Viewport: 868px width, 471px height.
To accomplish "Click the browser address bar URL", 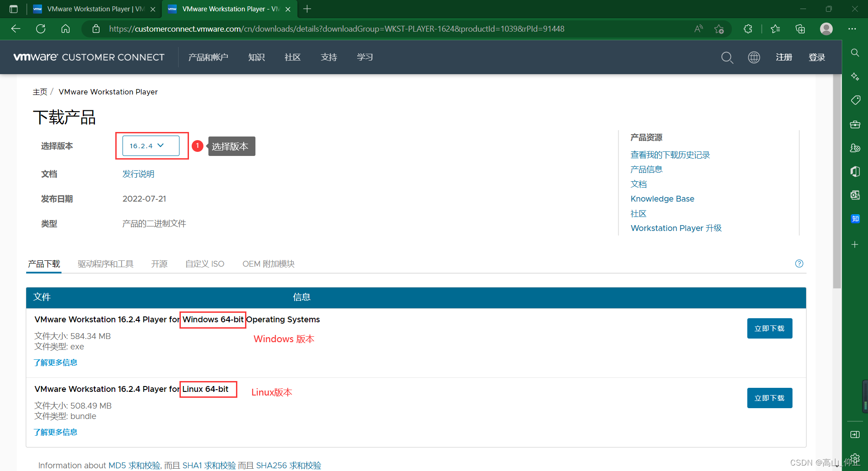I will pos(337,29).
